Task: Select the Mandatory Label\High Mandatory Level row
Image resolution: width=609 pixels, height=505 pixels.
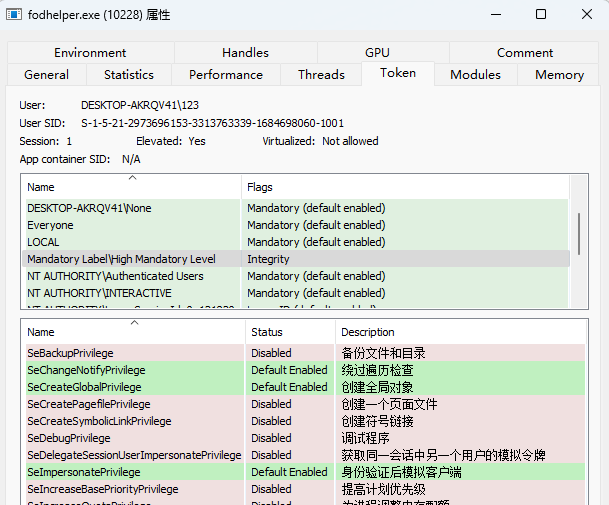Action: click(x=296, y=259)
